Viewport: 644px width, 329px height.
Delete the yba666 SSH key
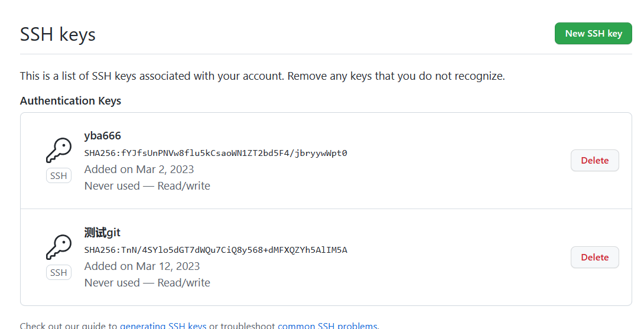click(594, 161)
